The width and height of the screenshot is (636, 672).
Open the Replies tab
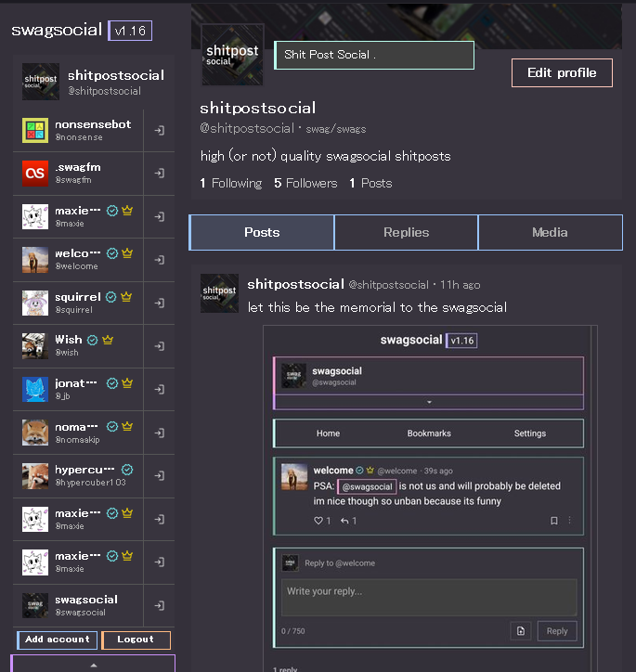click(x=407, y=232)
